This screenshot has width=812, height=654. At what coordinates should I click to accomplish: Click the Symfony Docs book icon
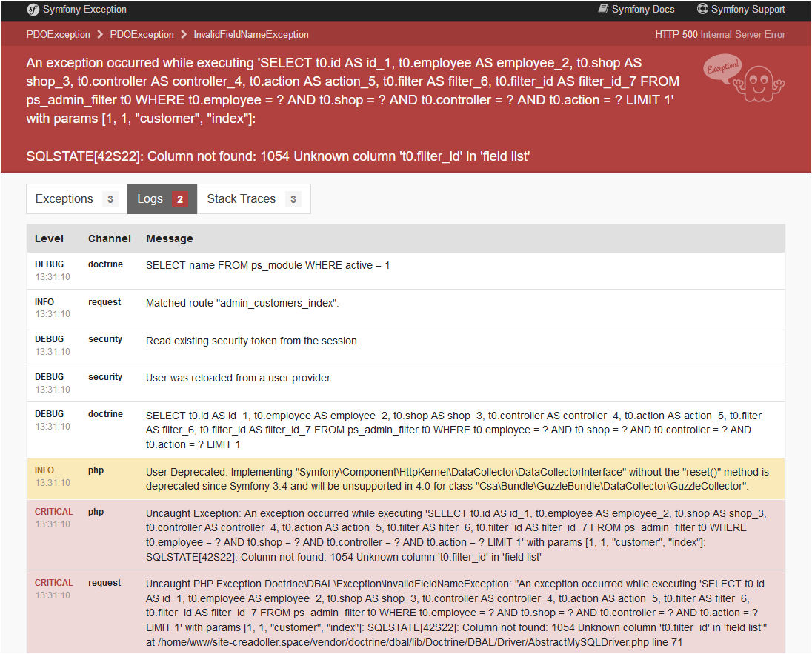click(x=603, y=9)
